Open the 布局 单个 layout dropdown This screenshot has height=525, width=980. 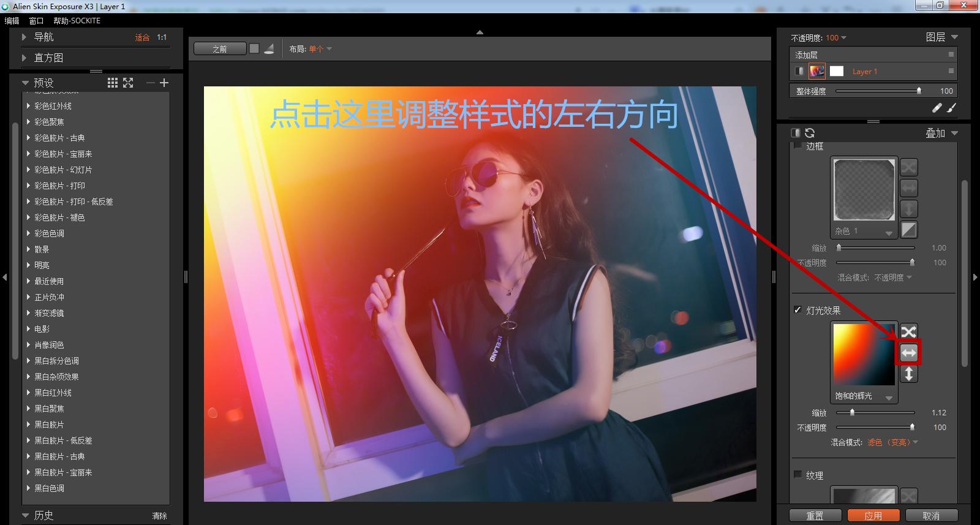(x=320, y=49)
